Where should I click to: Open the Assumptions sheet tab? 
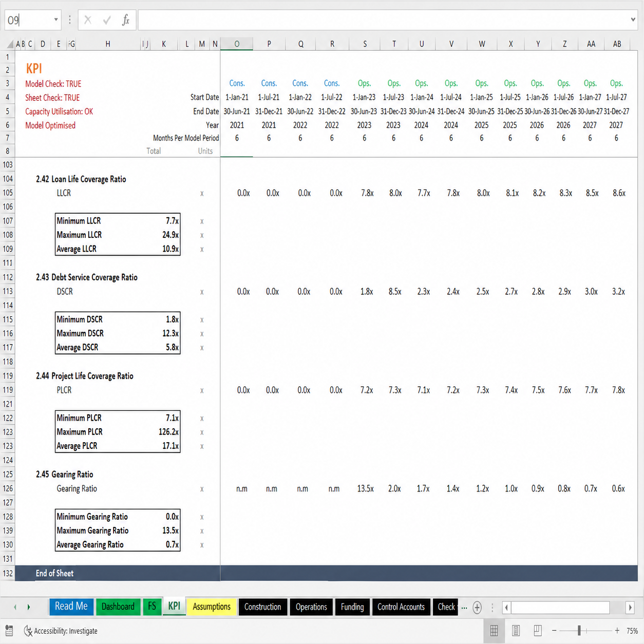tap(212, 607)
